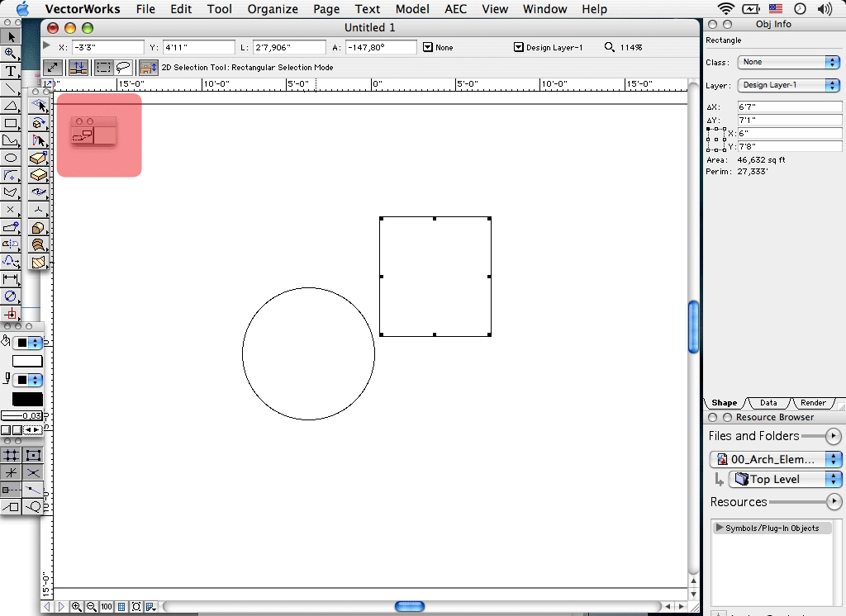Screen dimensions: 846x616
Task: Go to previous view arrow
Action: (47, 606)
